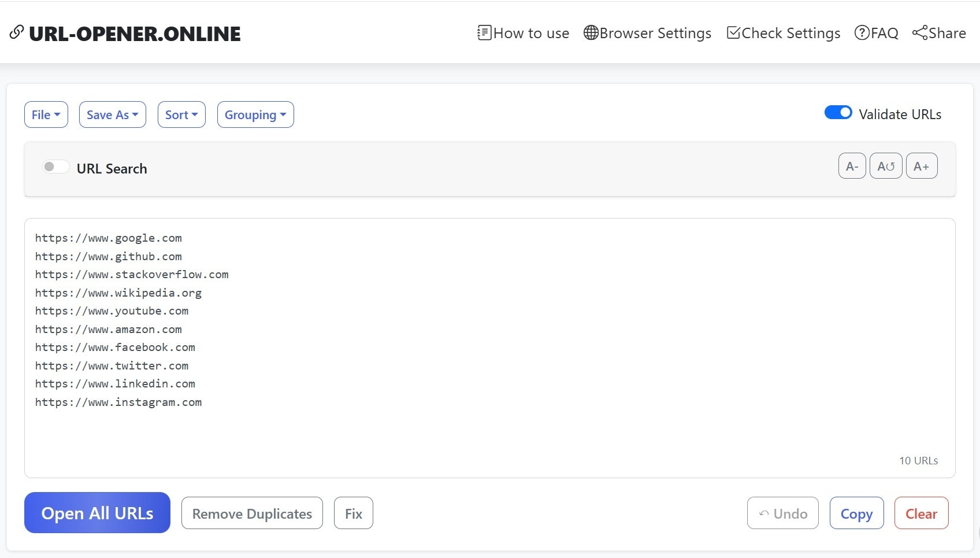Viewport: 980px width, 558px height.
Task: Open the Save As dropdown
Action: (112, 114)
